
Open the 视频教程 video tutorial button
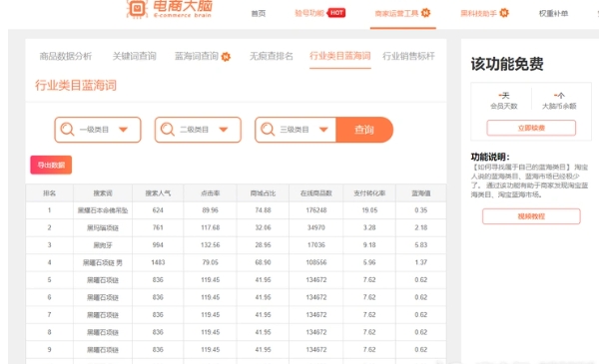tap(531, 216)
